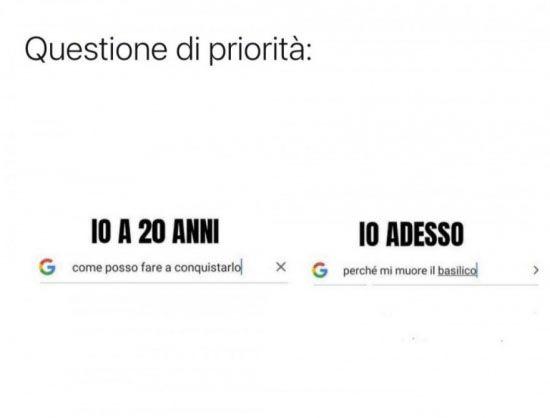
Task: Click the Google logo beside 'perché mi muore'
Action: (x=320, y=270)
